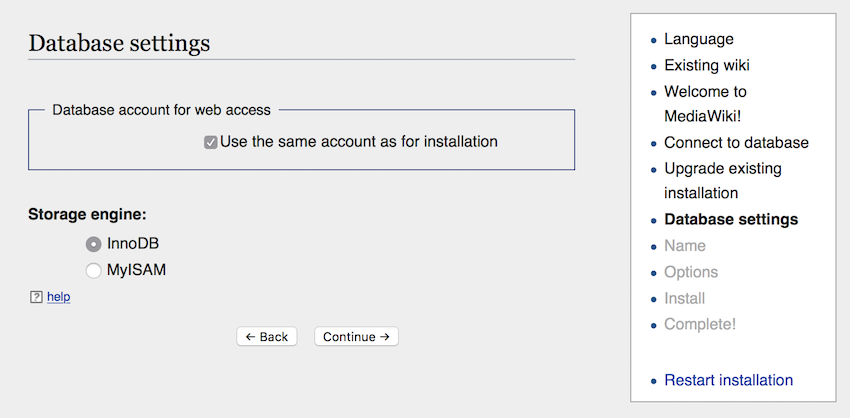Click the question mark help icon
The height and width of the screenshot is (418, 850).
36,297
